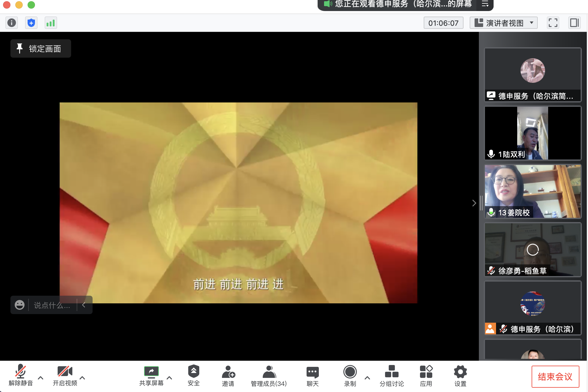Expand video options next to 开启视频

[82, 378]
